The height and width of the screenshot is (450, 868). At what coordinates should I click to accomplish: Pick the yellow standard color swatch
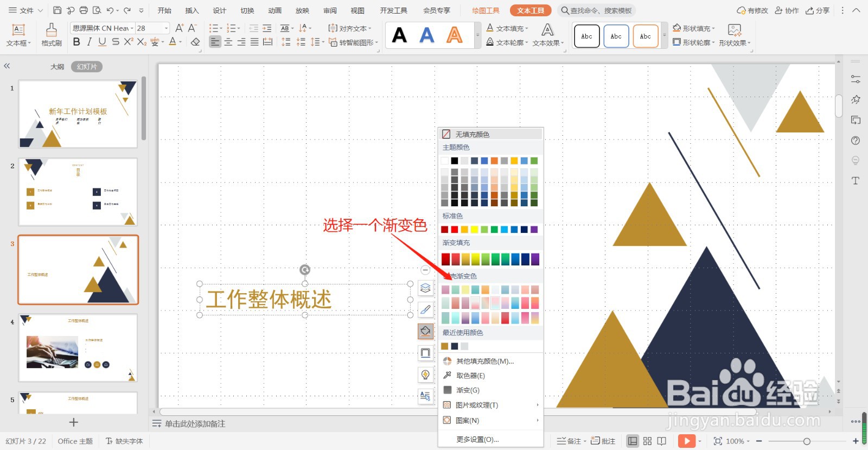475,230
